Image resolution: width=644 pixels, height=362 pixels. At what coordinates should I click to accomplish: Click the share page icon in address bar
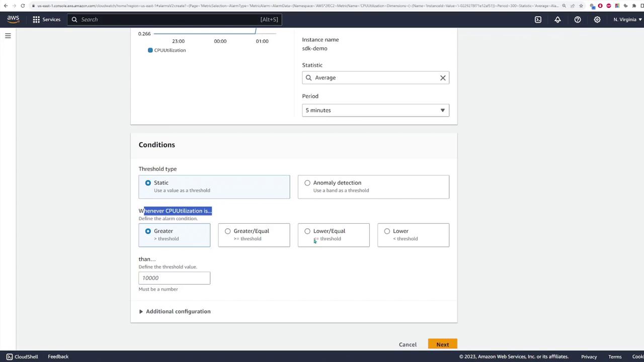[x=573, y=6]
